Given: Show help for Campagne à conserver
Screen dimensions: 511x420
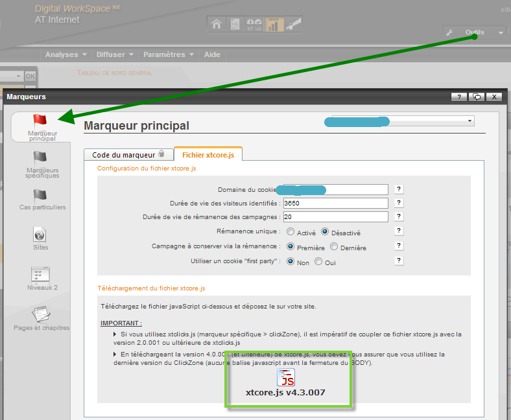Looking at the screenshot, I should [x=399, y=246].
